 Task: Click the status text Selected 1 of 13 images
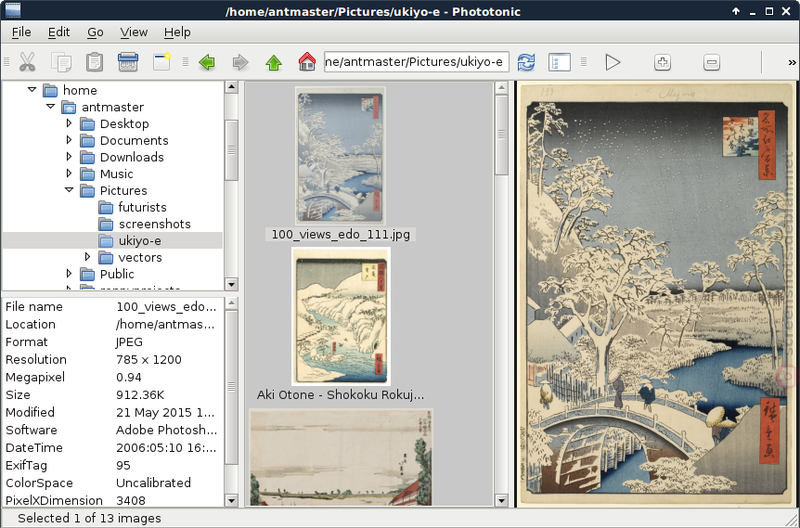[89, 518]
